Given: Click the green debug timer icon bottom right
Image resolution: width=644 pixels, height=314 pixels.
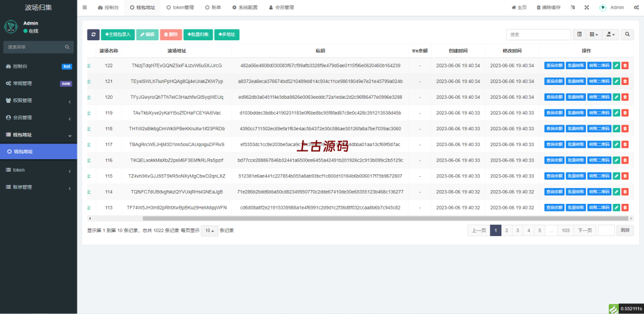Looking at the screenshot, I should 613,309.
